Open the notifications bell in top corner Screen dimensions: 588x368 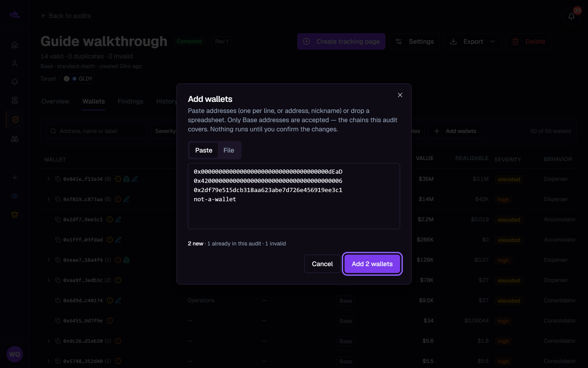click(x=571, y=17)
